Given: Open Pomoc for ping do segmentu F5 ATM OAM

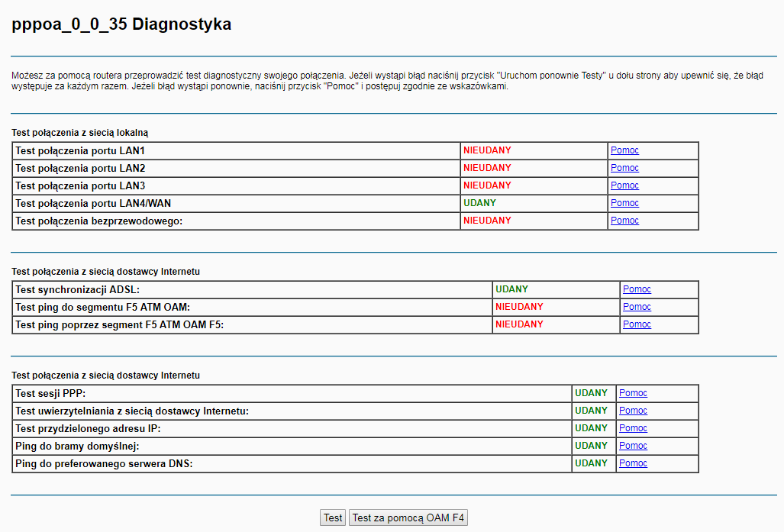Looking at the screenshot, I should point(637,307).
